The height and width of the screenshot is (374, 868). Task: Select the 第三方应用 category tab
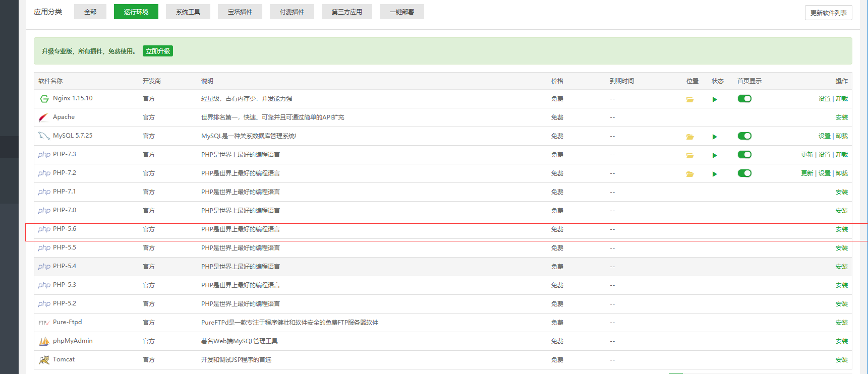point(347,12)
